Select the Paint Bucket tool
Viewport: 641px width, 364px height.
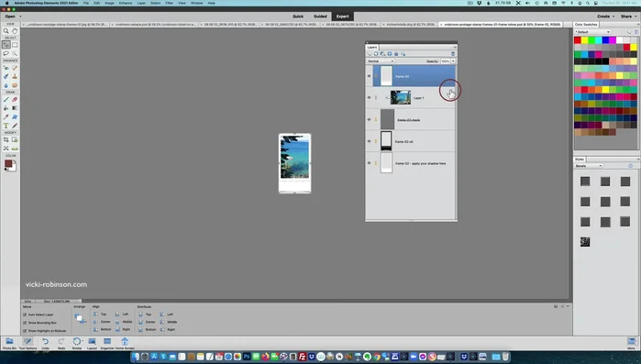[x=6, y=108]
